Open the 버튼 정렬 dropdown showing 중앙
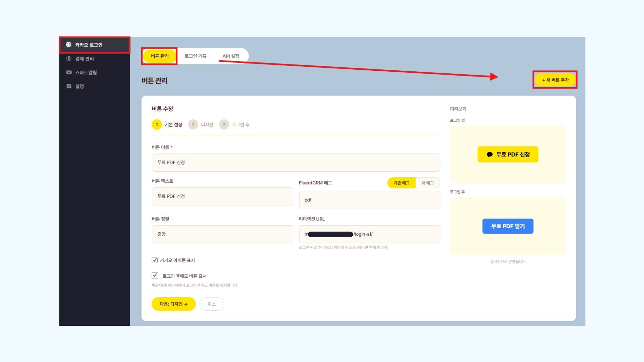 tap(222, 234)
